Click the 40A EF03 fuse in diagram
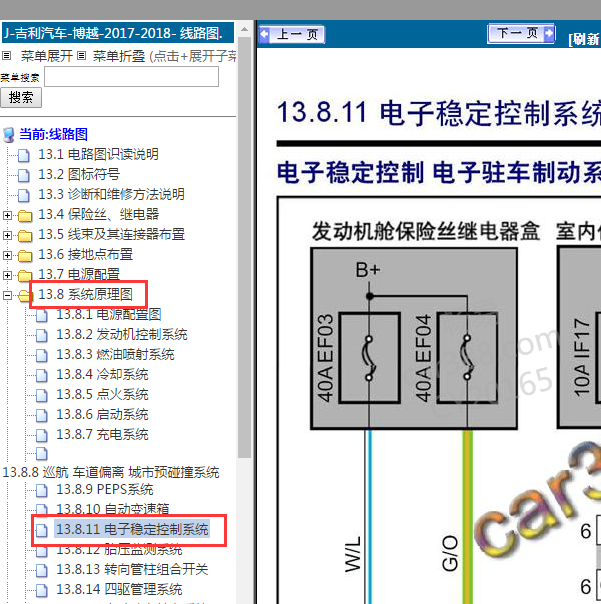This screenshot has height=604, width=601. (369, 358)
